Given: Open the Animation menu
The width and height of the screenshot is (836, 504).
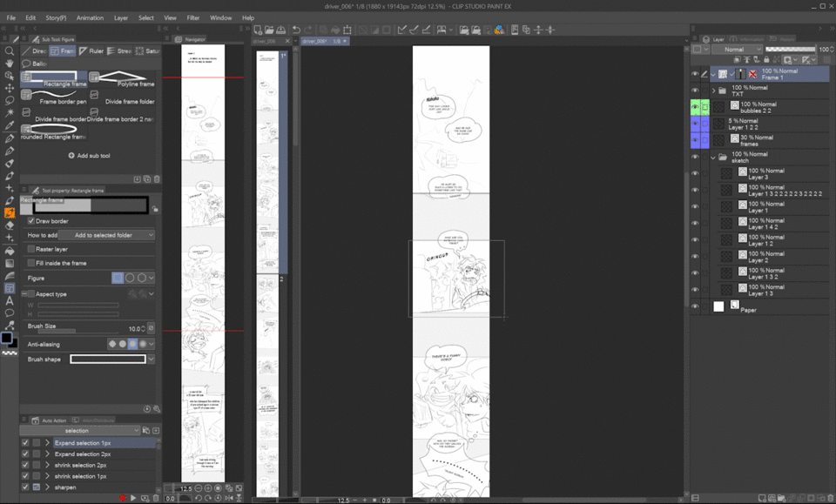Looking at the screenshot, I should (90, 17).
